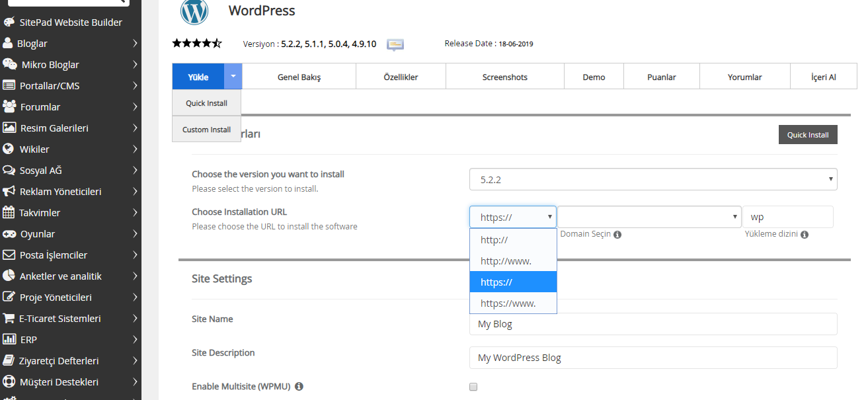Image resolution: width=868 pixels, height=400 pixels.
Task: Open the Yükle dropdown arrow
Action: [x=233, y=77]
